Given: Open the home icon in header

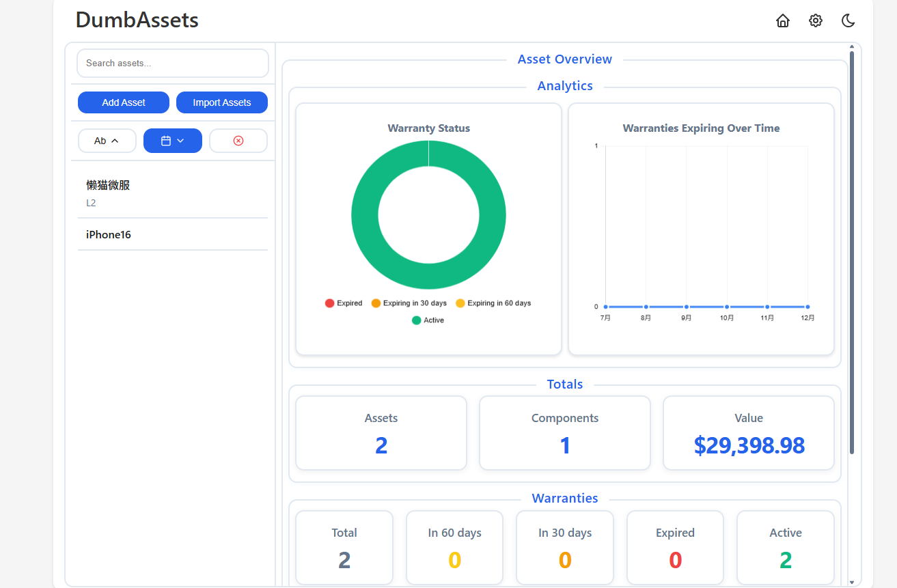Looking at the screenshot, I should (783, 20).
